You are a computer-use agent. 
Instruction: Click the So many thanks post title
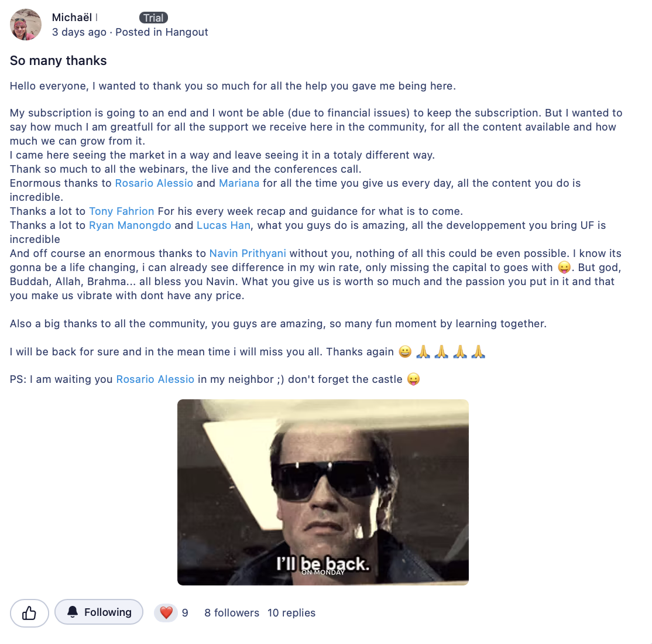(x=58, y=61)
